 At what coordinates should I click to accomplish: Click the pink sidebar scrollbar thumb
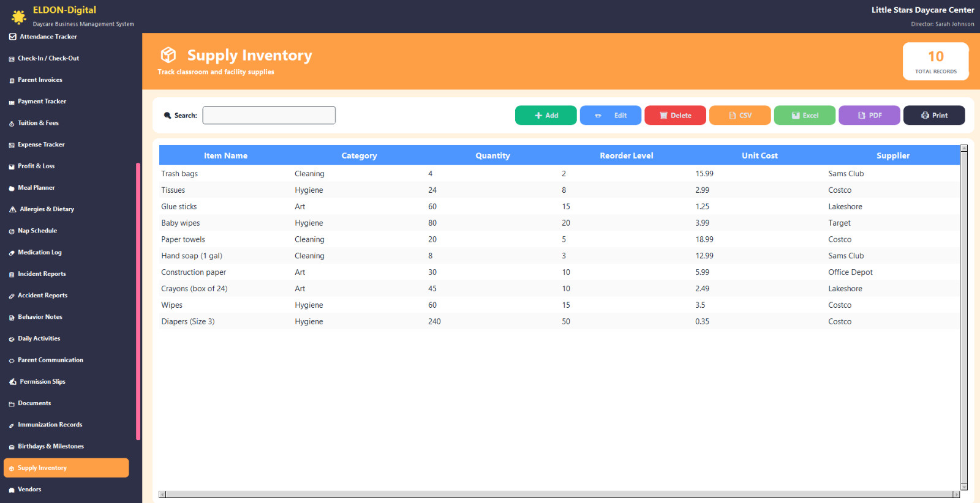pos(138,301)
